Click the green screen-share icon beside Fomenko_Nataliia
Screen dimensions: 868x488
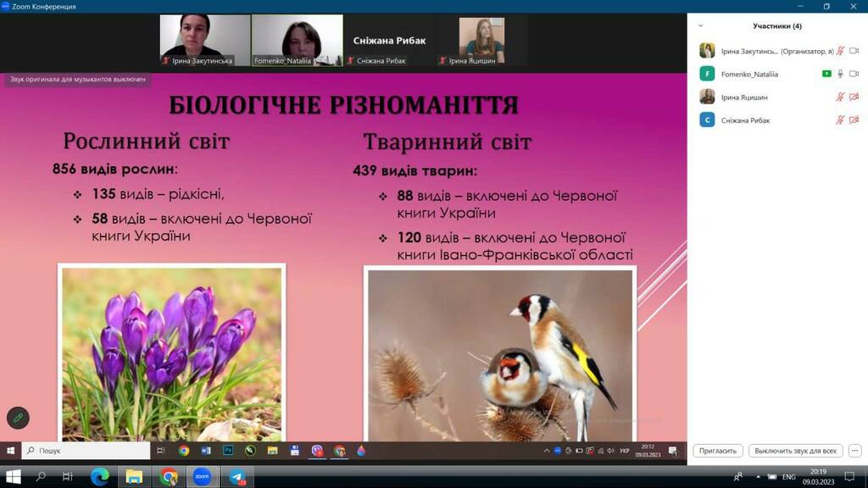(826, 75)
